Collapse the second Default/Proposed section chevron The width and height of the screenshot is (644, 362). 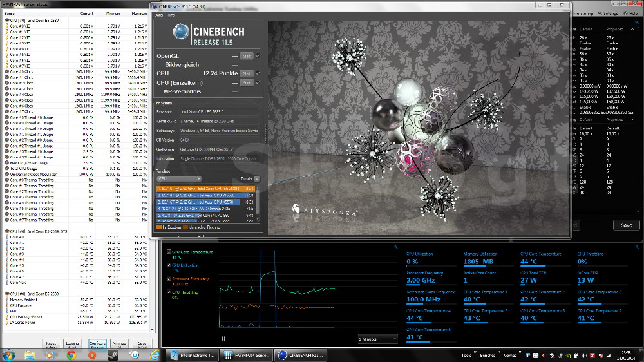pos(632,120)
